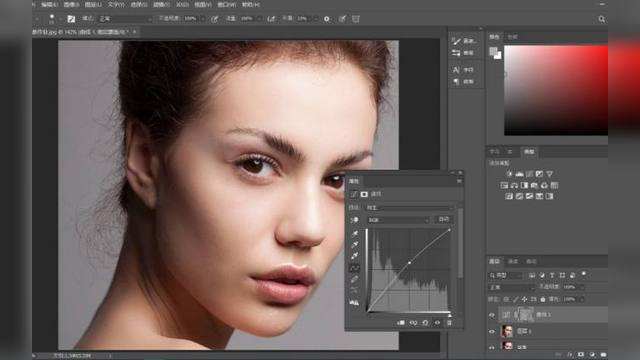The width and height of the screenshot is (640, 360).
Task: Add a Brightness/Contrast adjustment from Adjustments panel
Action: pos(509,174)
